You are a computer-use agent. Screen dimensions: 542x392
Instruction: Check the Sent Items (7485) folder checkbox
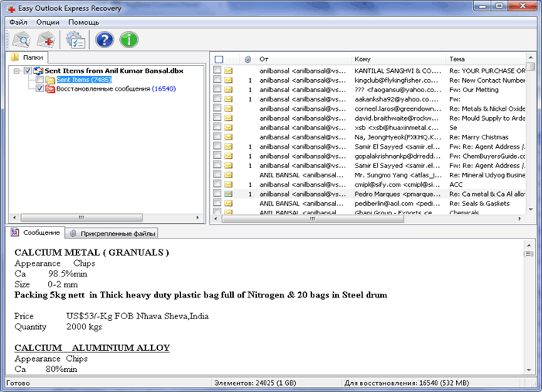pos(40,80)
